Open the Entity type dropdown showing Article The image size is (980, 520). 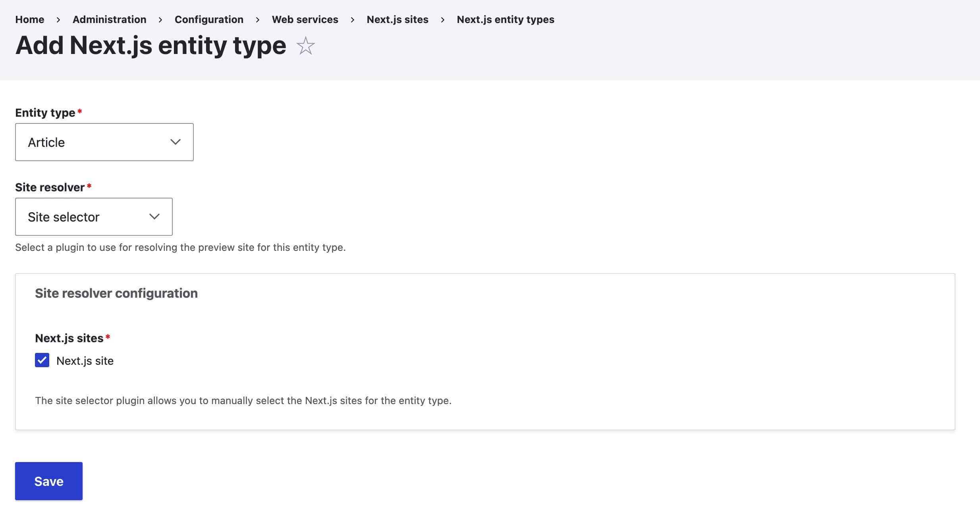point(104,142)
